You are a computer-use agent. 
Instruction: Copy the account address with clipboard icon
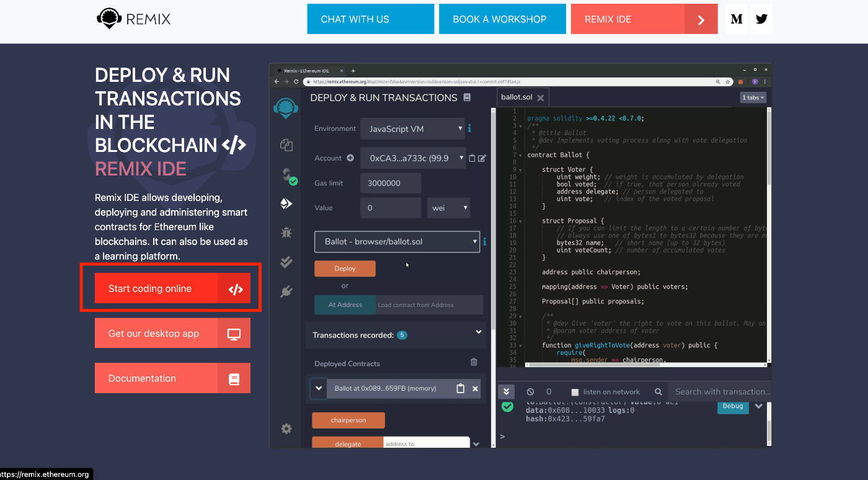point(472,158)
